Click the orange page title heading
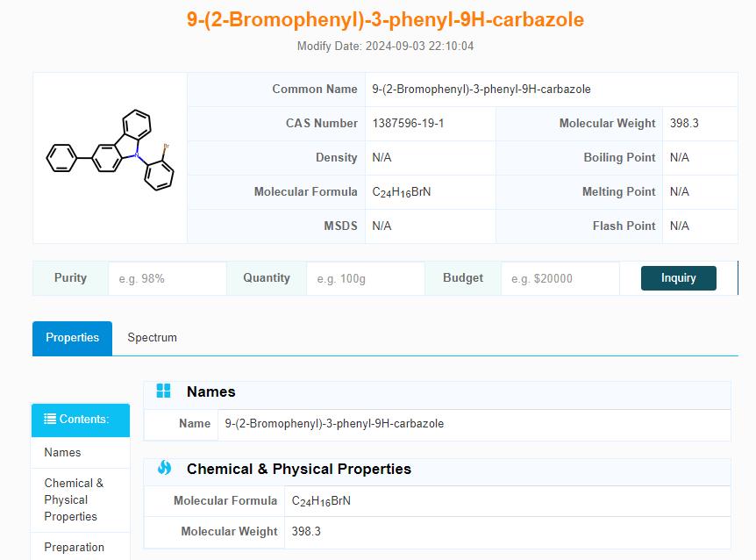 (x=385, y=19)
